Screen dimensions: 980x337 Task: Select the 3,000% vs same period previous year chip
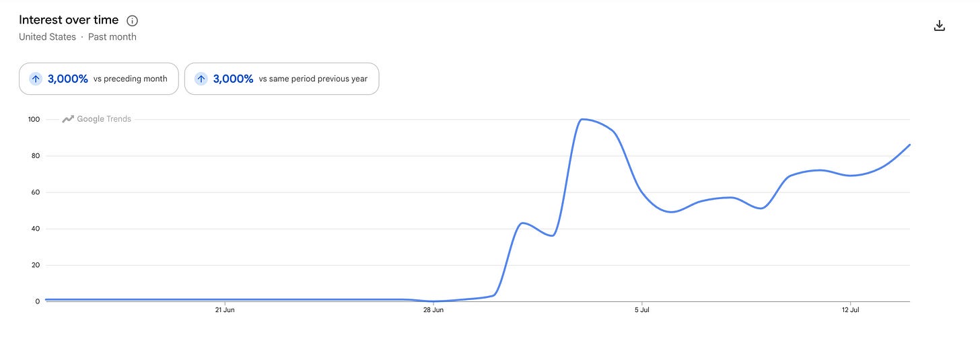pyautogui.click(x=281, y=79)
